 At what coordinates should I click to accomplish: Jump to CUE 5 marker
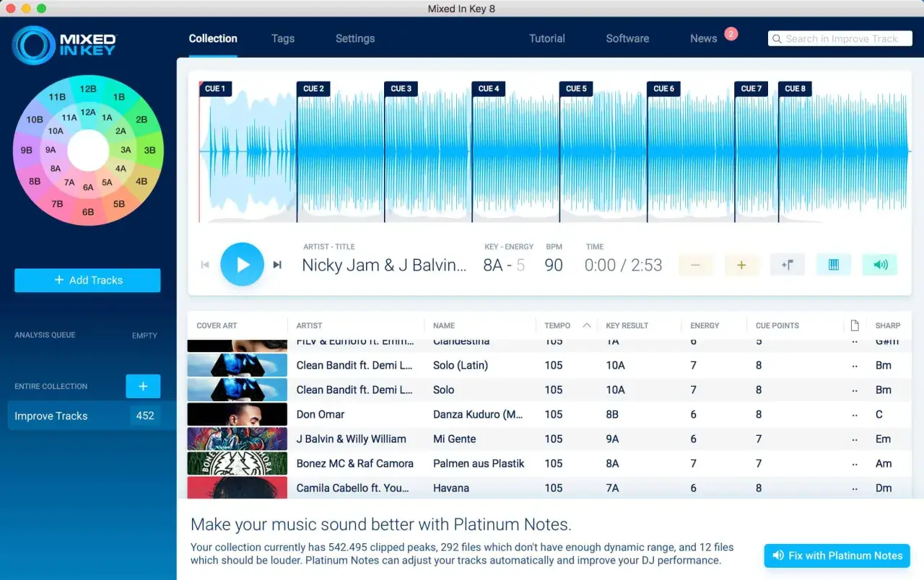576,89
